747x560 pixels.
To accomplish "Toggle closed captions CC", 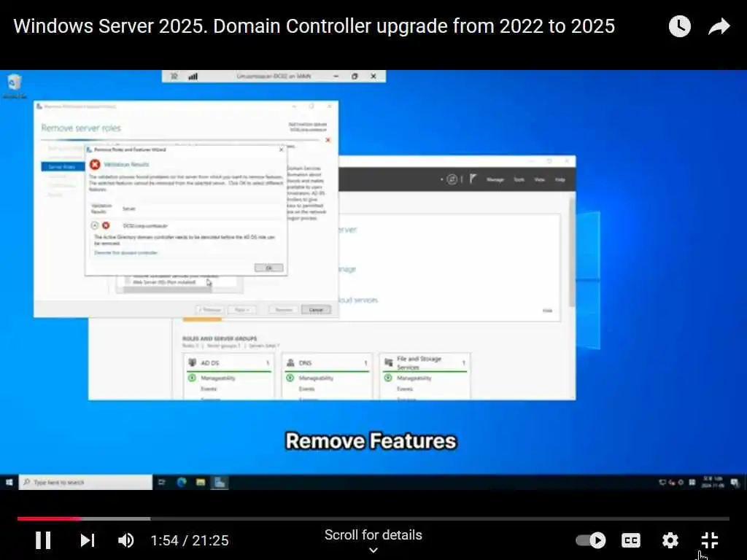I will [631, 540].
